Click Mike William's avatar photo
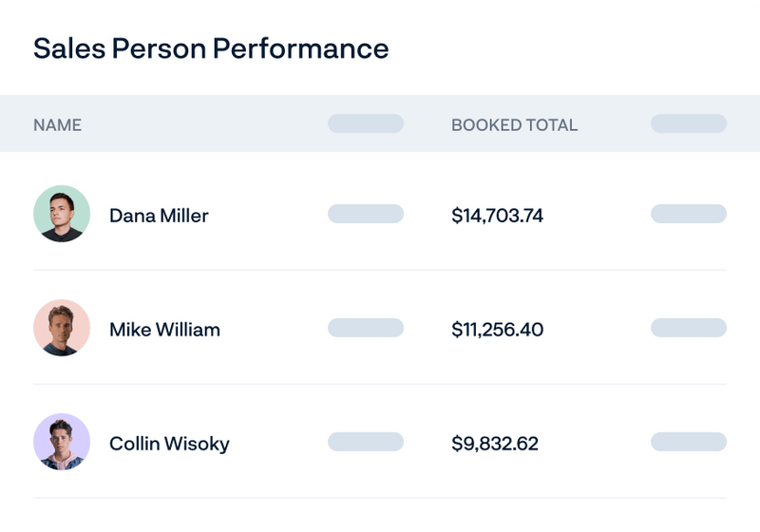 pos(62,328)
